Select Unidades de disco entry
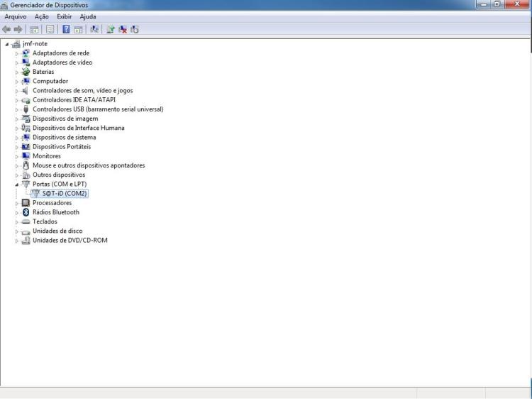 57,231
